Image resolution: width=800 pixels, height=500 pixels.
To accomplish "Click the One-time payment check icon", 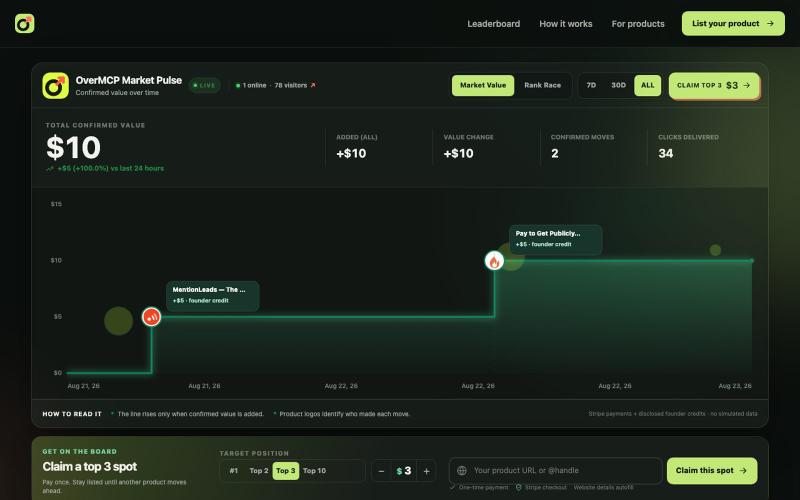I will coord(452,487).
